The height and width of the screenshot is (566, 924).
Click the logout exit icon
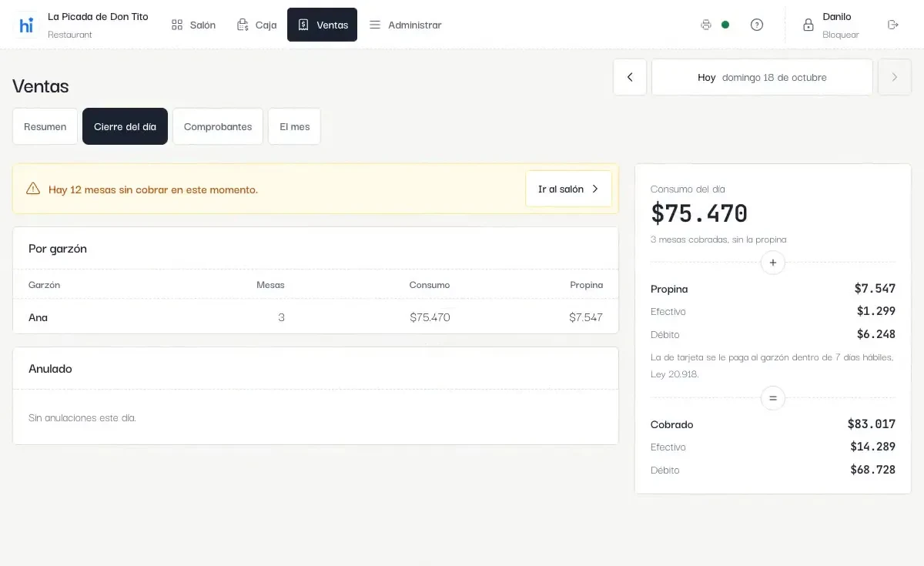coord(893,25)
